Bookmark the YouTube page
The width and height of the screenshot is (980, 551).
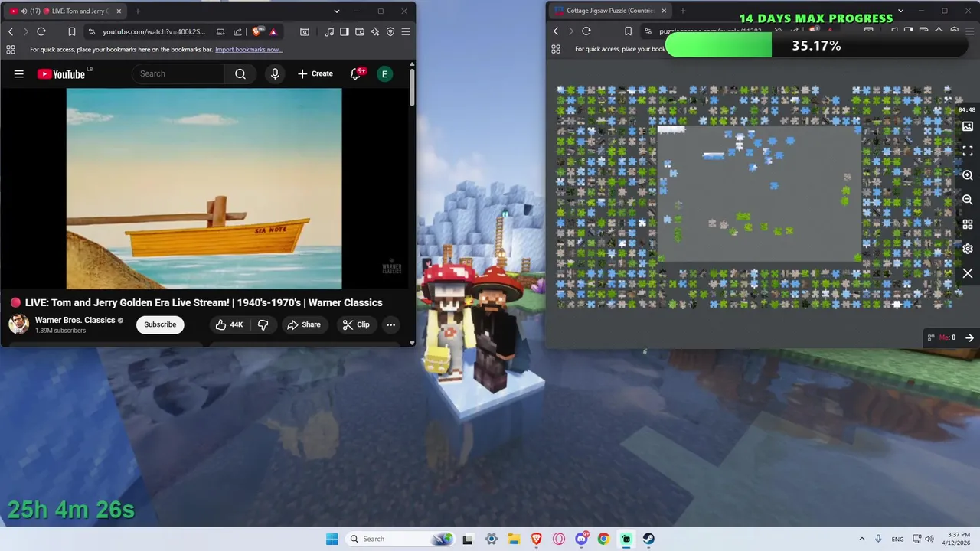pyautogui.click(x=71, y=31)
